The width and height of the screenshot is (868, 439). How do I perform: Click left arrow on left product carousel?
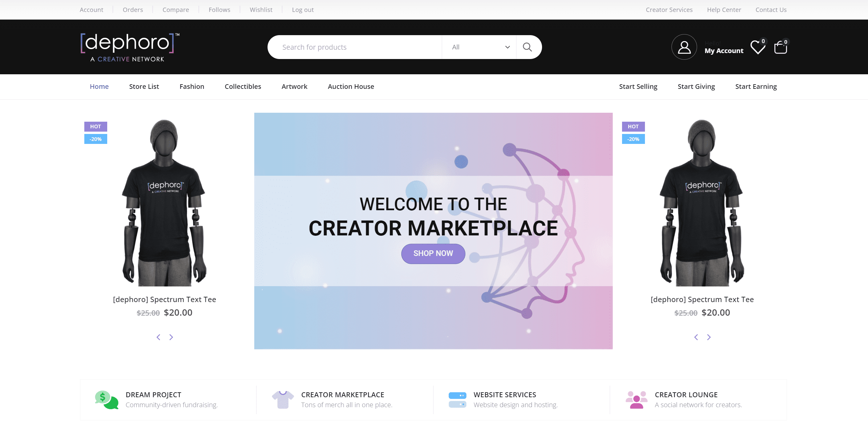pos(159,337)
